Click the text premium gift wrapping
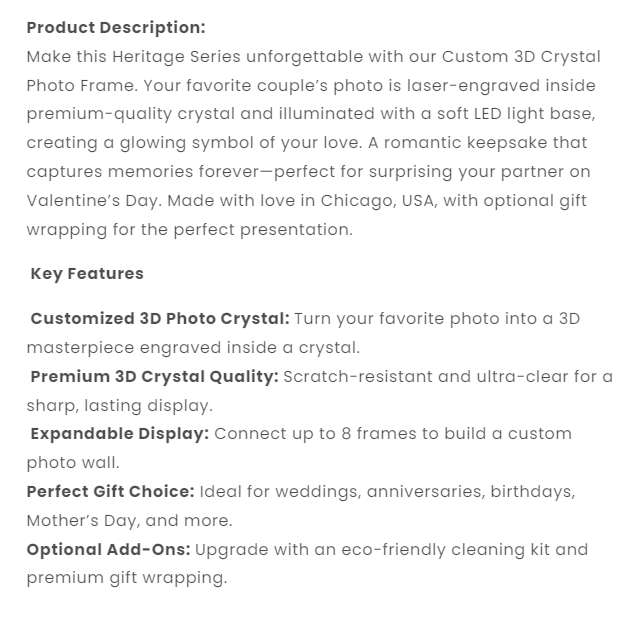The height and width of the screenshot is (618, 622). pyautogui.click(x=126, y=578)
